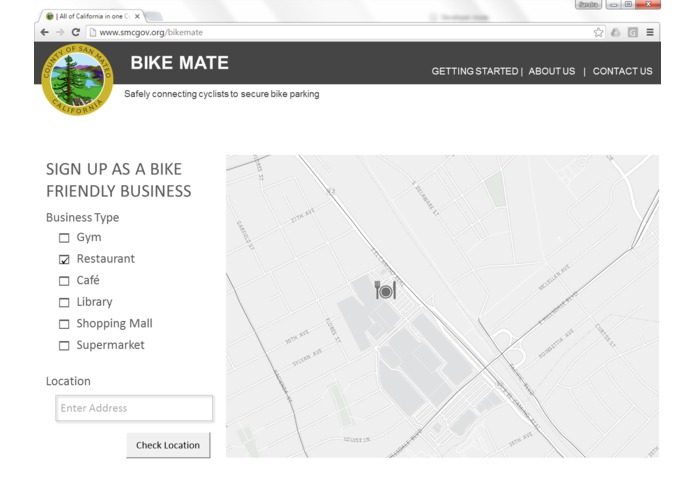This screenshot has height=494, width=695.
Task: Open the Chrome hamburger menu
Action: 650,32
